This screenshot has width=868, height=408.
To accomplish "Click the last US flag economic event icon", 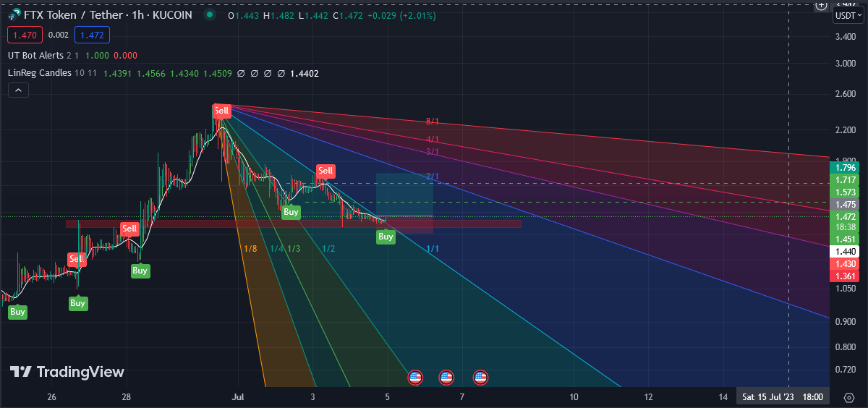I will tap(480, 377).
